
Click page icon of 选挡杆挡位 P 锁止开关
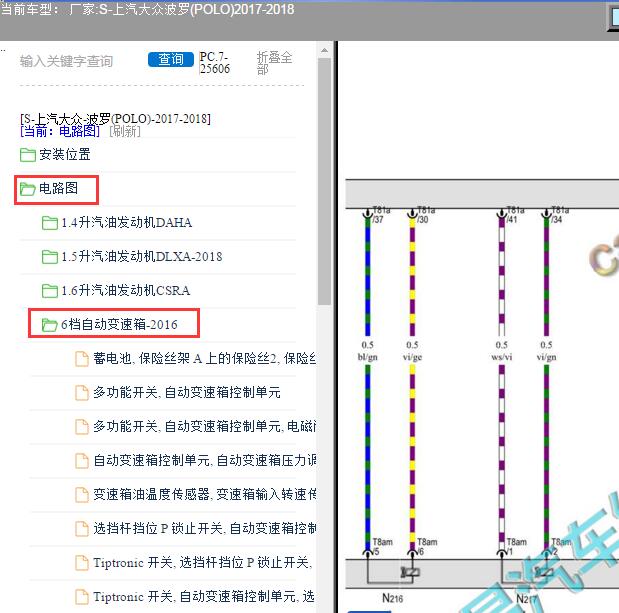82,529
